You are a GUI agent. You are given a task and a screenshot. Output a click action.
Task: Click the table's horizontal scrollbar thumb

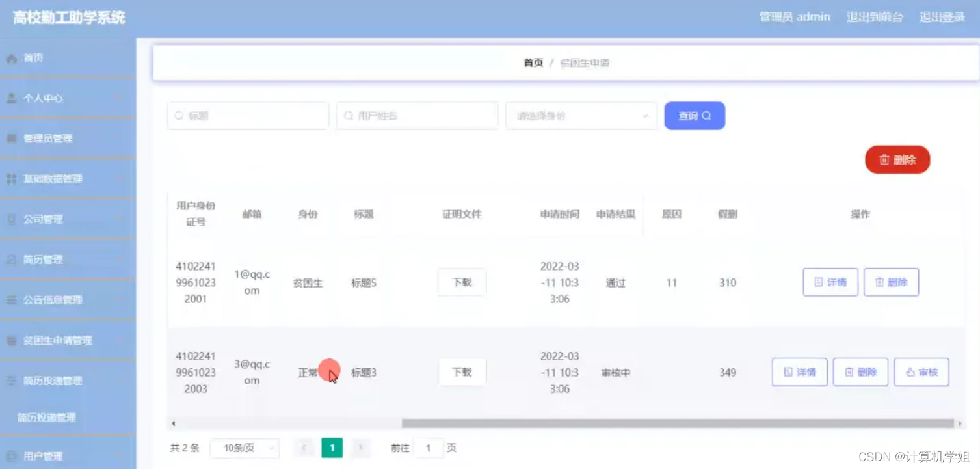point(678,423)
